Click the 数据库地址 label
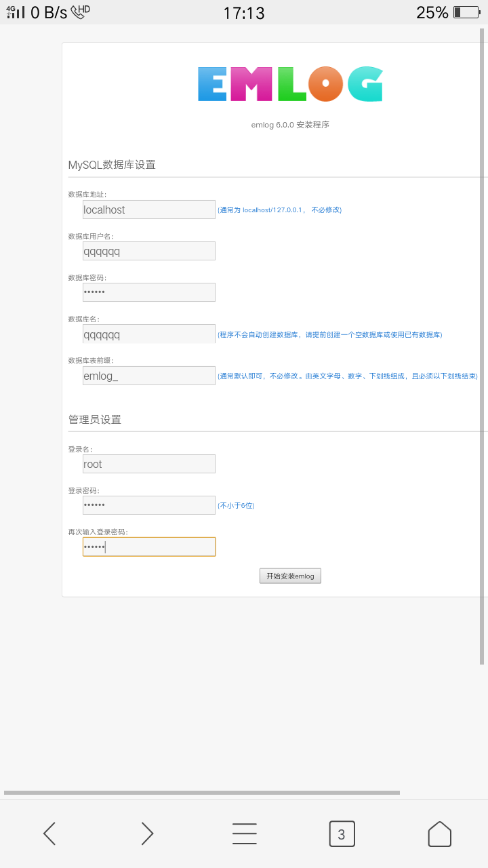This screenshot has width=488, height=868. (x=87, y=195)
